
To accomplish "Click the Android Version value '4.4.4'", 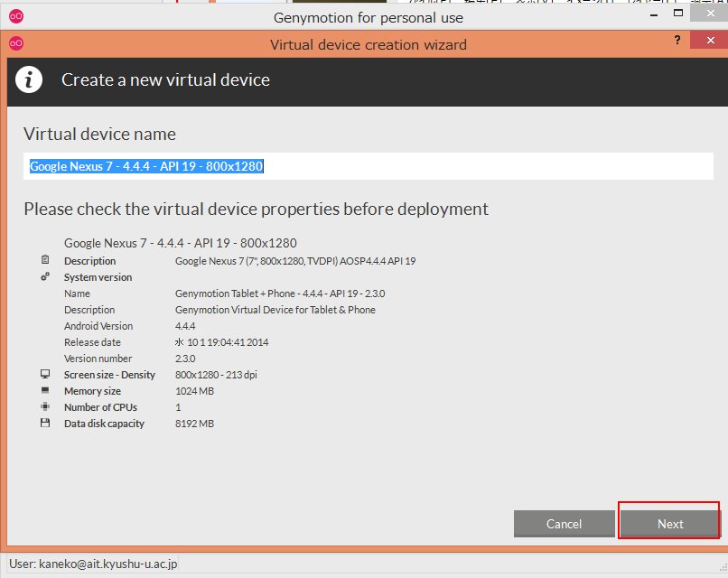I will [x=185, y=326].
